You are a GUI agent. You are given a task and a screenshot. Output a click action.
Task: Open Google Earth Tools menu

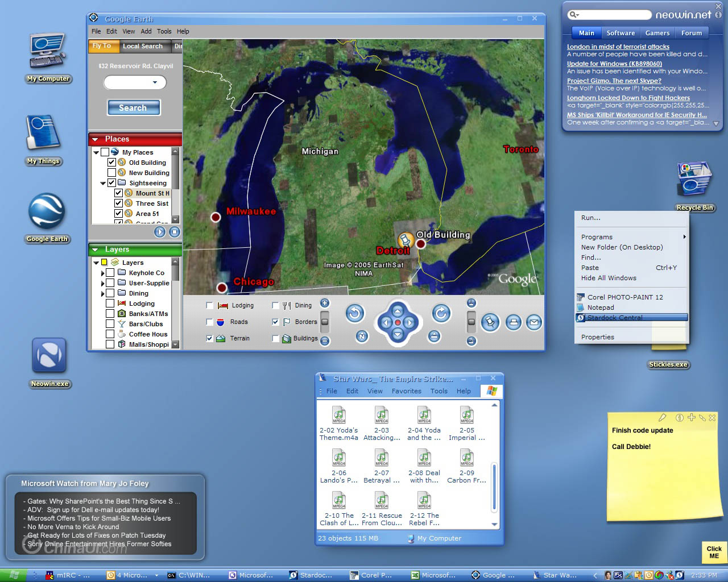(x=164, y=31)
